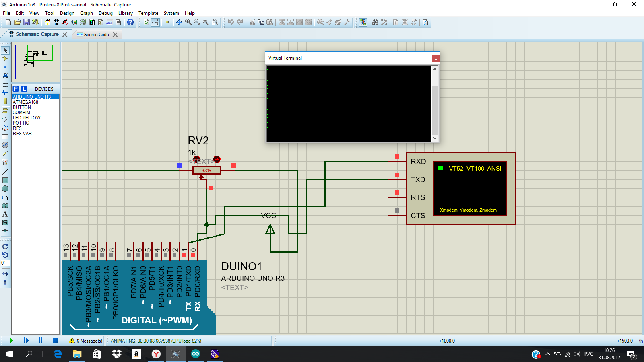Click the P pick devices button
The height and width of the screenshot is (362, 644).
(16, 89)
